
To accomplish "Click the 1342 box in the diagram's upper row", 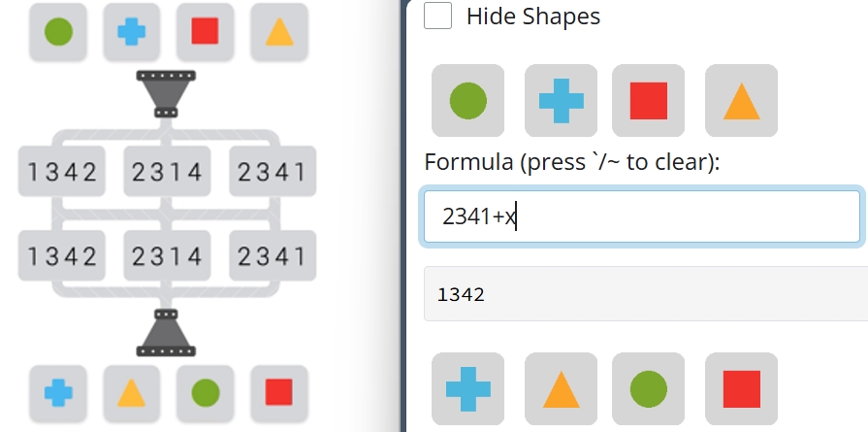I will coord(63,173).
